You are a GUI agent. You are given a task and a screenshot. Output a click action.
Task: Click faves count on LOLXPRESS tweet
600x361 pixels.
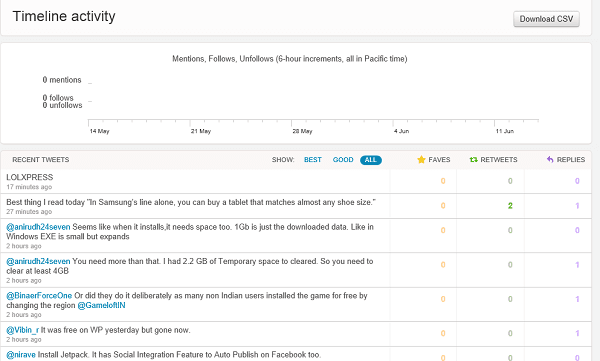443,181
